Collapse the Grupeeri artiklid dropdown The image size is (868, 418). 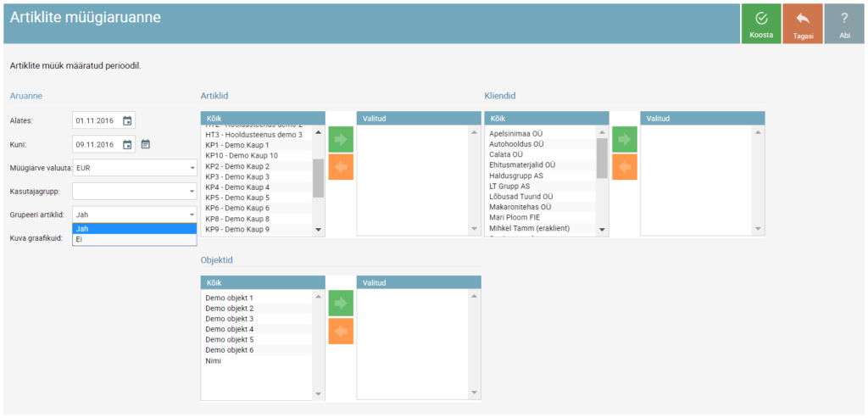(135, 215)
